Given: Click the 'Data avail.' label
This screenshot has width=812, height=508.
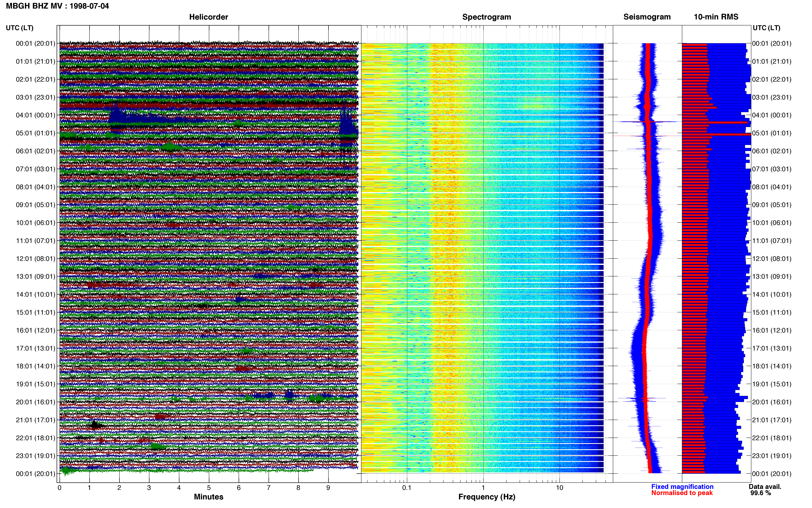Looking at the screenshot, I should tap(765, 486).
